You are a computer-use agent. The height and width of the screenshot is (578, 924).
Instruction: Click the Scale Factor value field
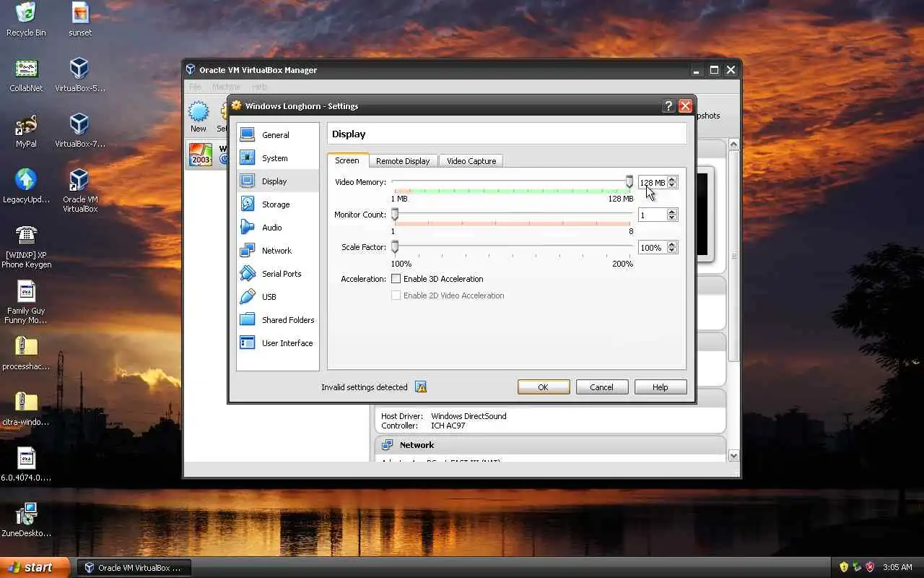(x=653, y=248)
